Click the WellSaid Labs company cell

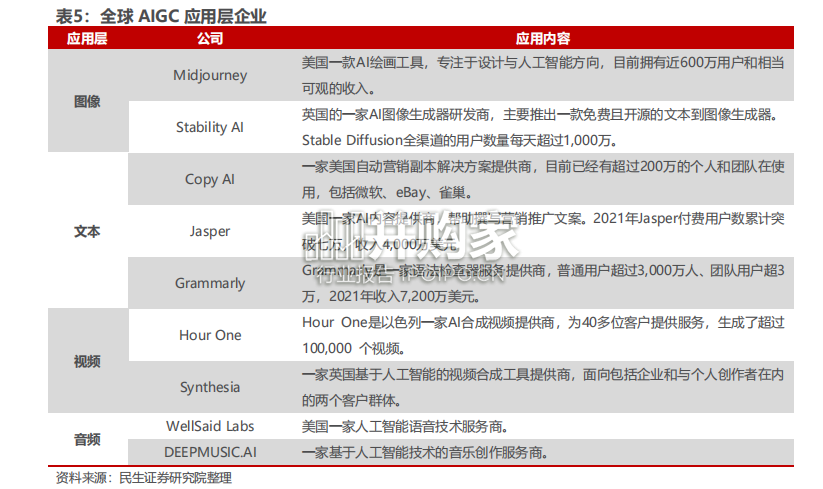click(x=210, y=426)
